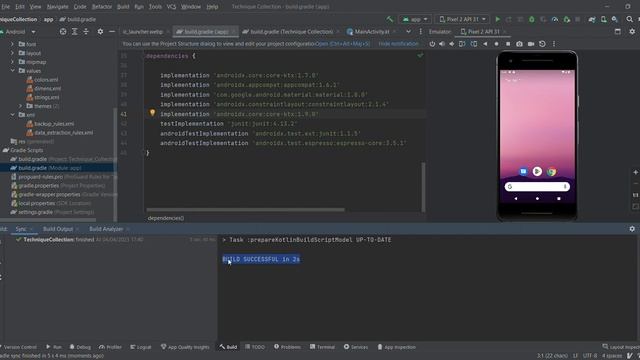Image resolution: width=640 pixels, height=360 pixels.
Task: Open App Inspection tool window button
Action: (x=396, y=347)
